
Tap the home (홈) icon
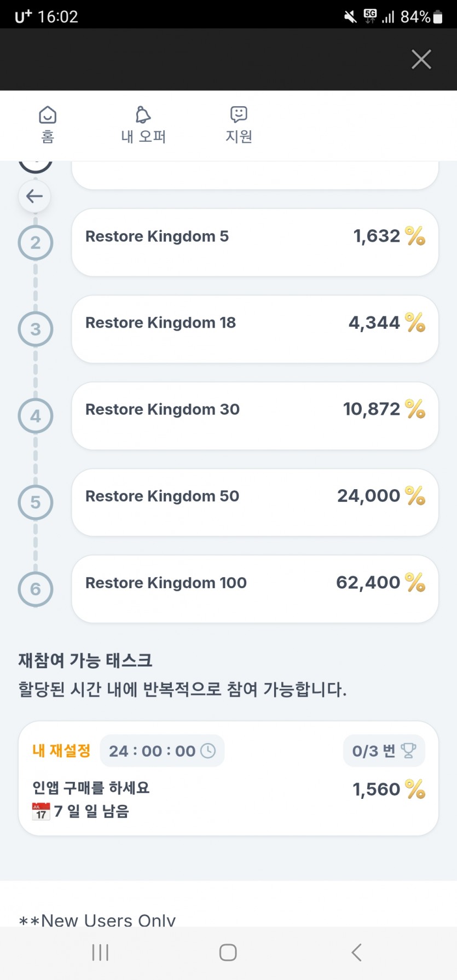48,115
